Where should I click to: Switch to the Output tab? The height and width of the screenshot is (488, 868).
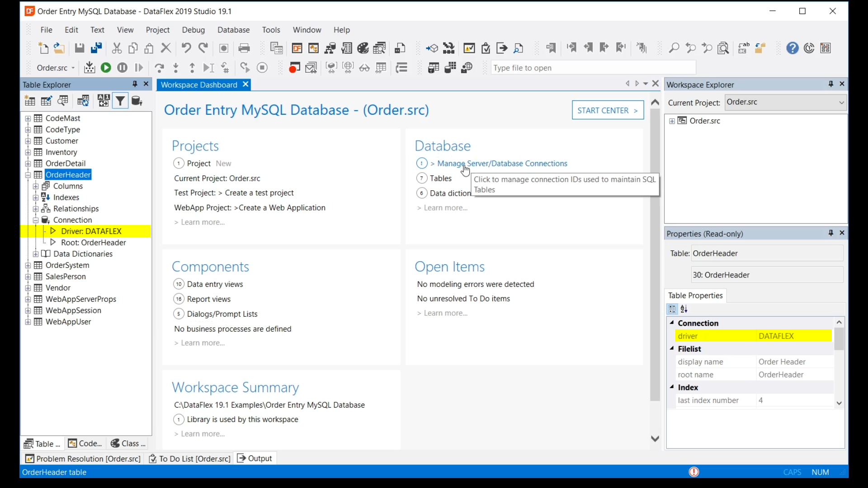coord(255,458)
